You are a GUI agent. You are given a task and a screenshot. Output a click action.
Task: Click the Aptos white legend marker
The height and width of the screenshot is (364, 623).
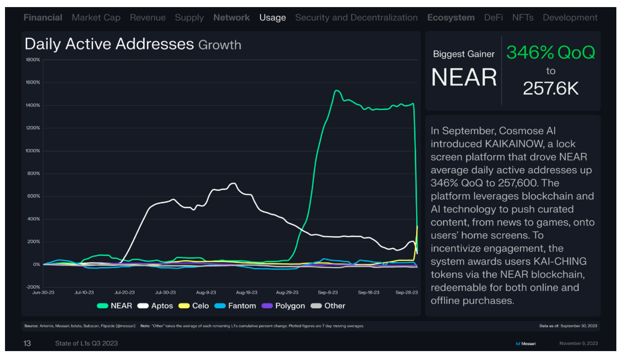pyautogui.click(x=143, y=306)
